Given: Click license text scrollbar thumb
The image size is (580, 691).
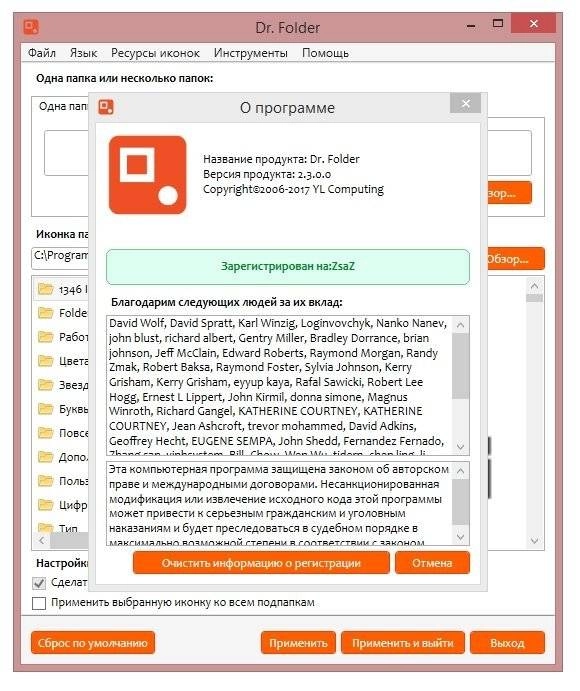Looking at the screenshot, I should click(x=461, y=502).
